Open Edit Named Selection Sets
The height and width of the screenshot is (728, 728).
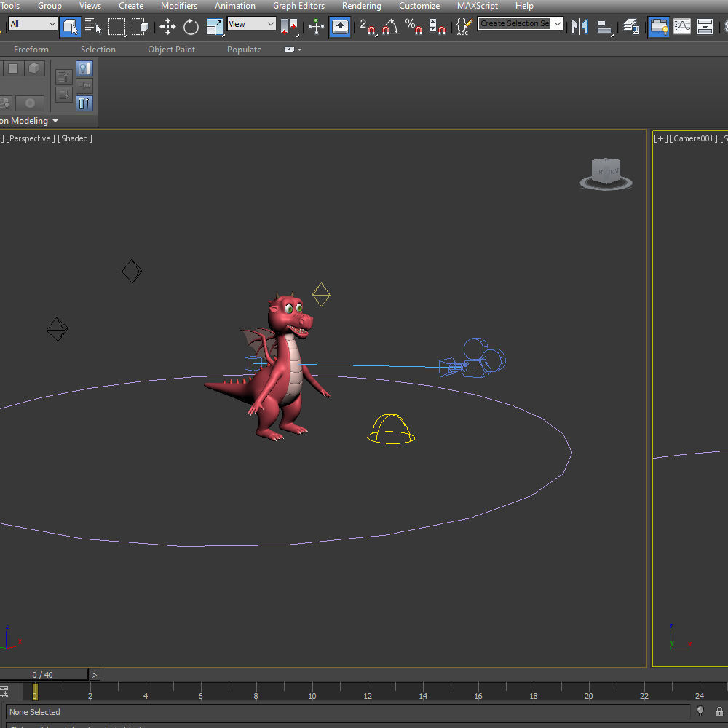pos(464,26)
